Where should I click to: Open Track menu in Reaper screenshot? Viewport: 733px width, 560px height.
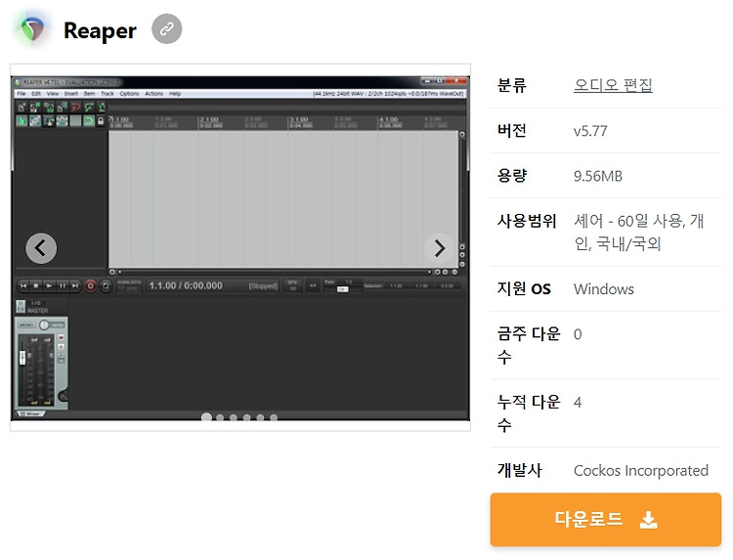tap(108, 94)
